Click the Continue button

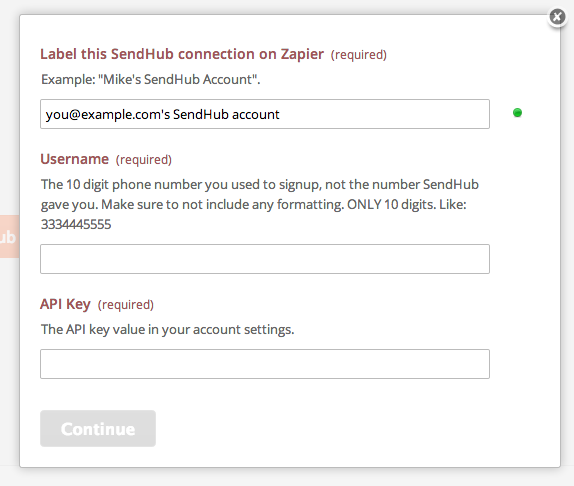tap(98, 429)
